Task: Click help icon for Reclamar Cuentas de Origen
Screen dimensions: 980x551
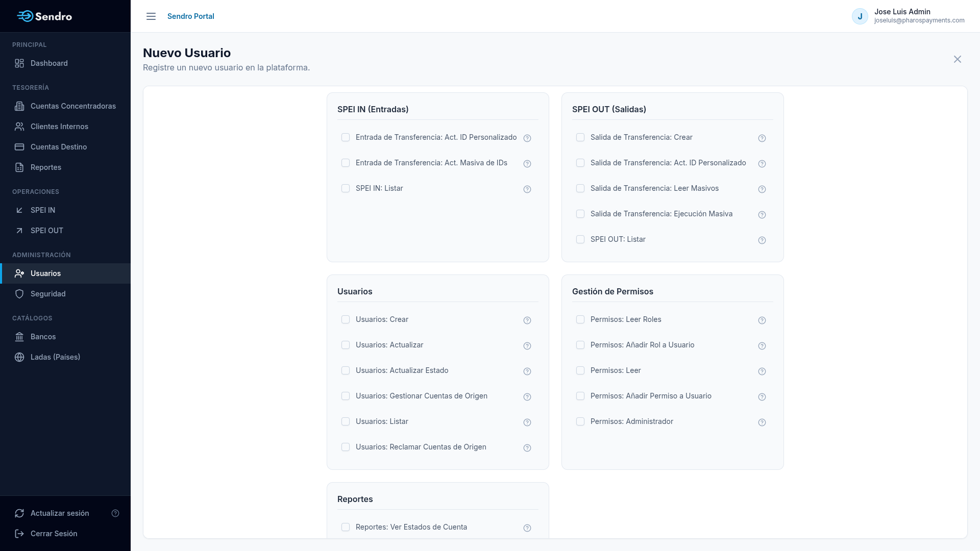Action: click(527, 448)
